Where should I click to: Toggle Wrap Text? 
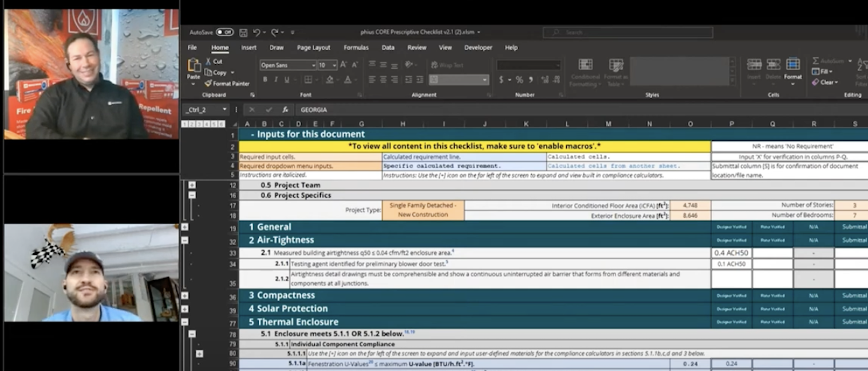point(448,65)
